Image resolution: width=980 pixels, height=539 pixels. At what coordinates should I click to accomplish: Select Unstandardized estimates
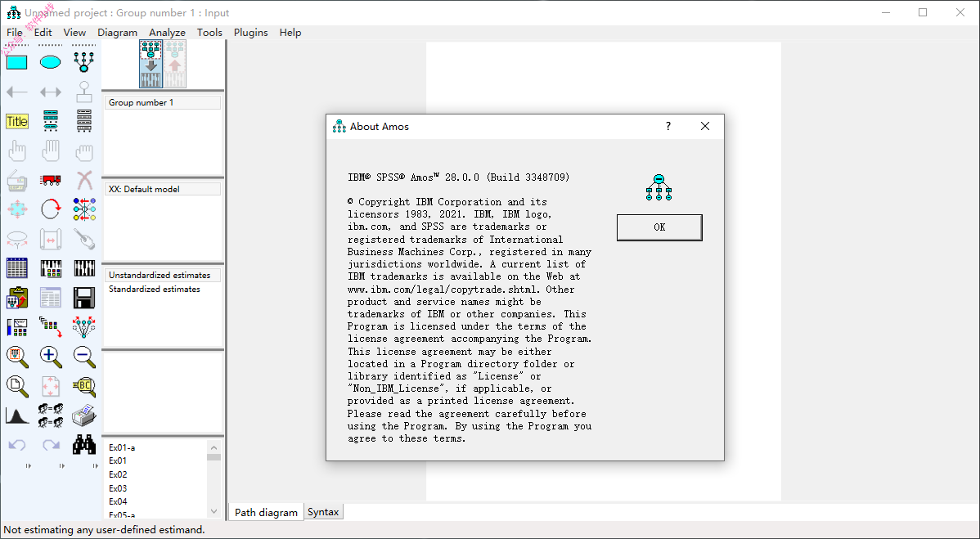(x=163, y=275)
